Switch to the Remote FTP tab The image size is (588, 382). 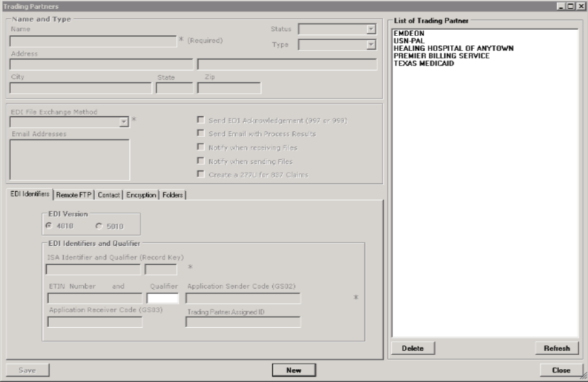(74, 195)
